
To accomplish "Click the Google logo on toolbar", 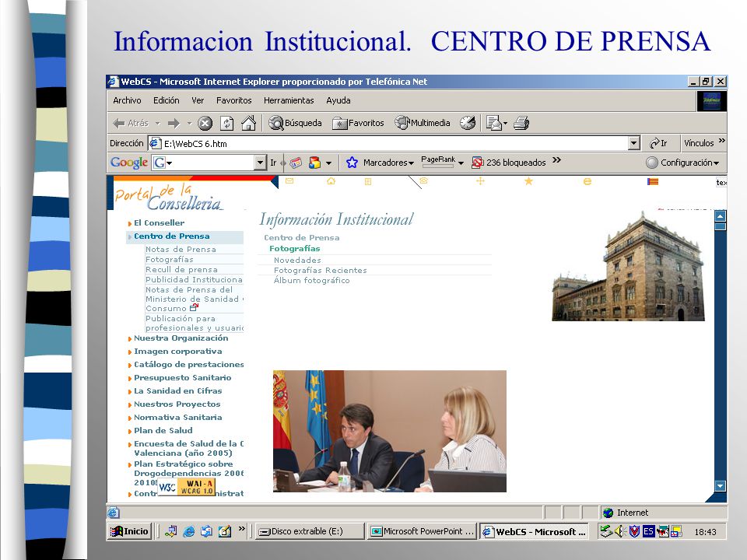I will tap(128, 163).
